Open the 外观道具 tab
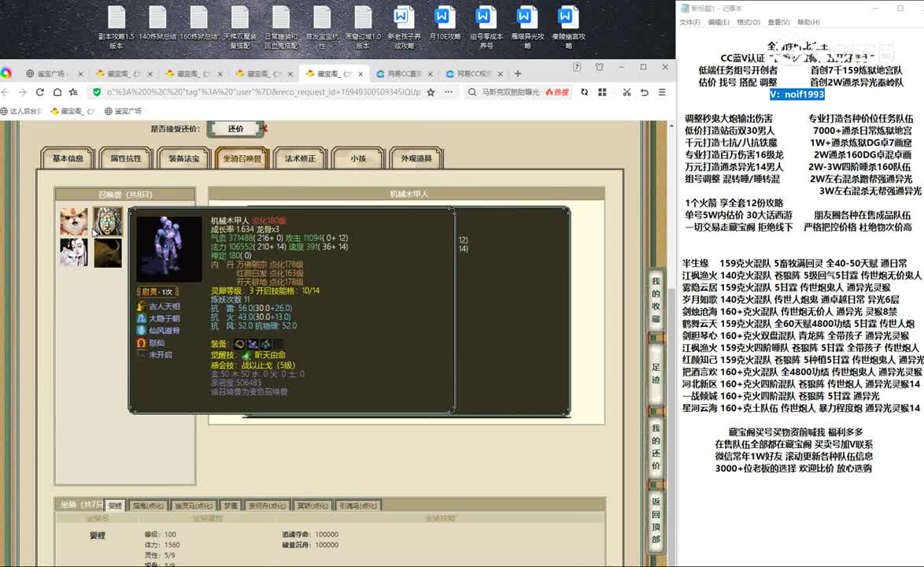Screen dimensions: 924x567 [416, 158]
